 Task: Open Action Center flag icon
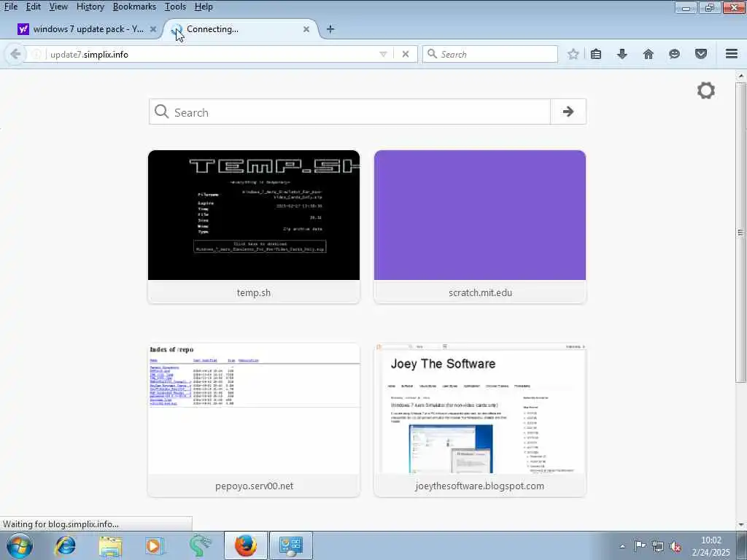coord(640,546)
